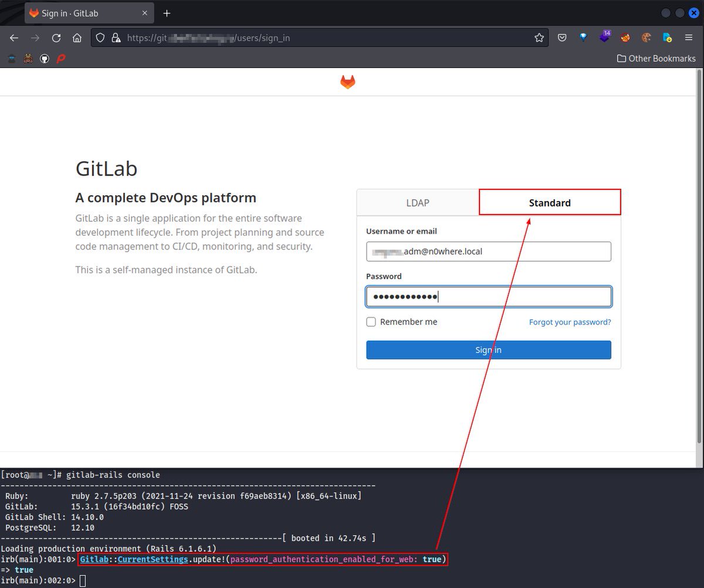This screenshot has width=704, height=588.
Task: Open the Firefox hamburger menu
Action: (689, 38)
